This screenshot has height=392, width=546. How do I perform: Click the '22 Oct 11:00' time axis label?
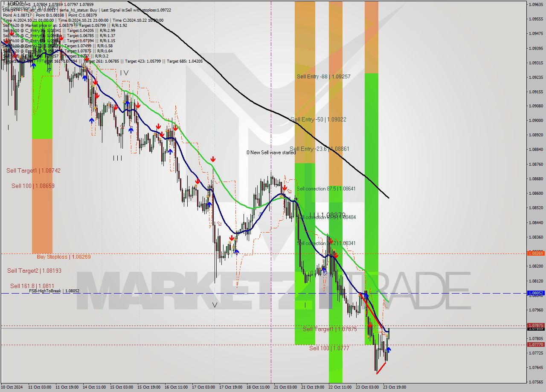[340, 387]
